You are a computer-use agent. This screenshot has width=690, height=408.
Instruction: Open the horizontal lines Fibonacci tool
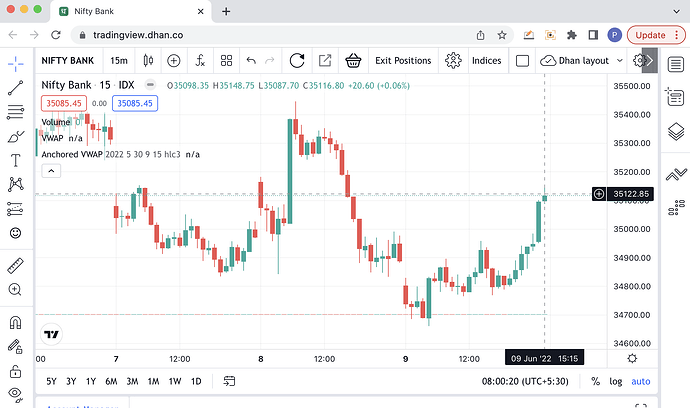pyautogui.click(x=15, y=112)
